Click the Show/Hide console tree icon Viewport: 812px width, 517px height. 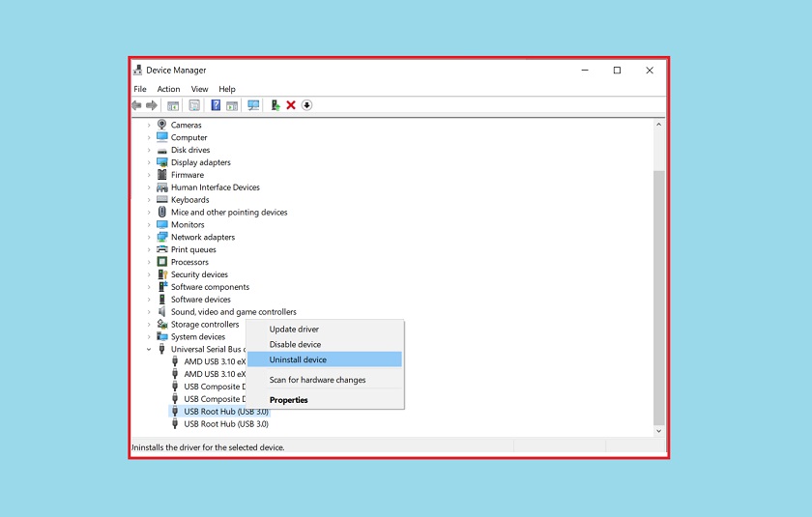tap(173, 105)
